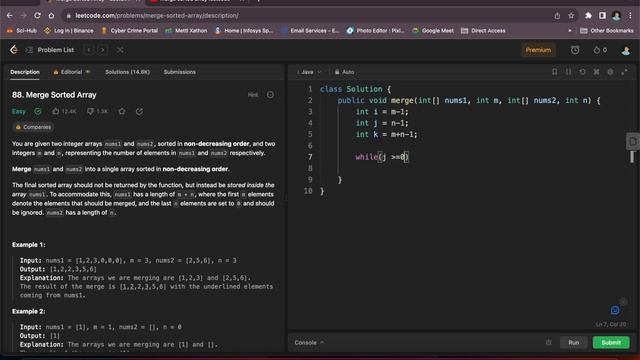
Task: Open editor shortcuts command icon
Action: pos(596,72)
